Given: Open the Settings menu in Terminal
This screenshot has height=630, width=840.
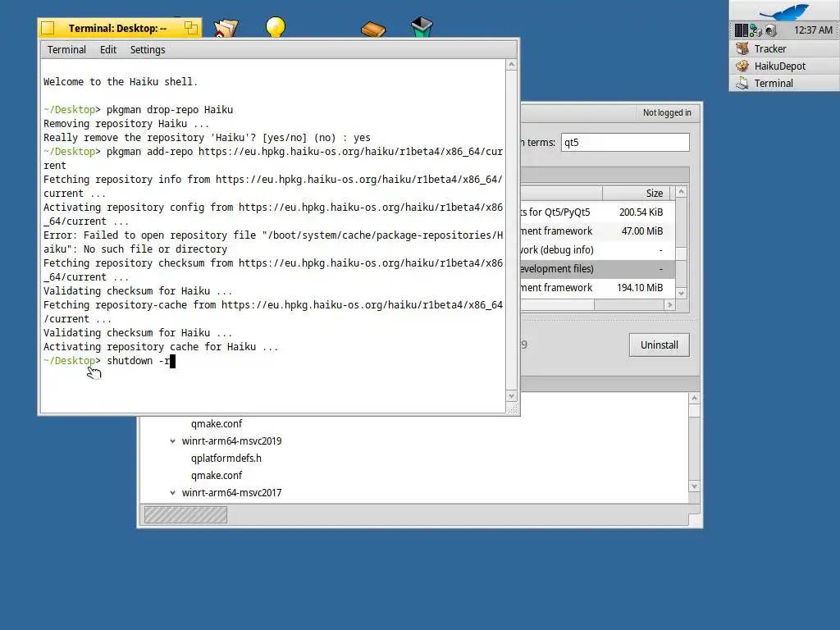Looking at the screenshot, I should point(148,50).
